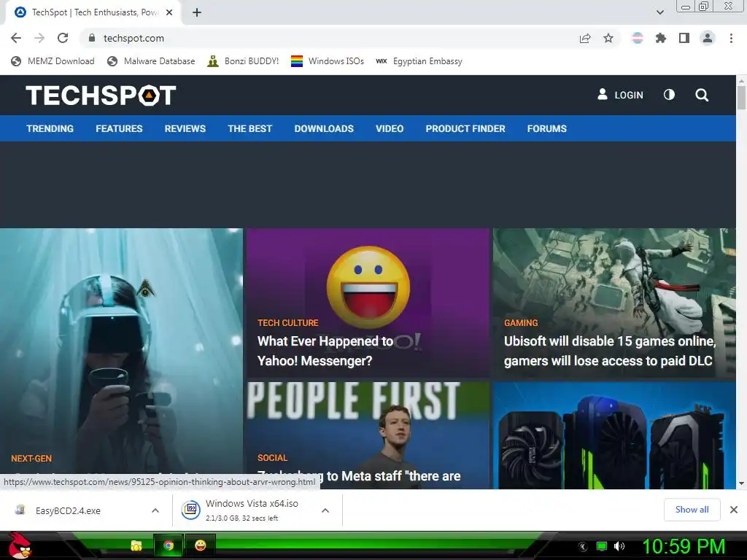
Task: Go to THE BEST section
Action: coord(250,128)
